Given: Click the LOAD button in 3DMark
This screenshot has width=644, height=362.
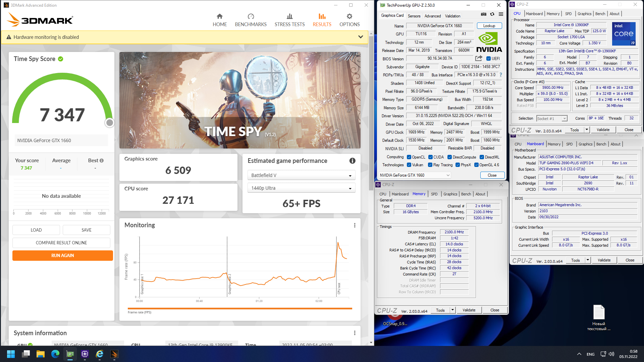Looking at the screenshot, I should [x=36, y=230].
